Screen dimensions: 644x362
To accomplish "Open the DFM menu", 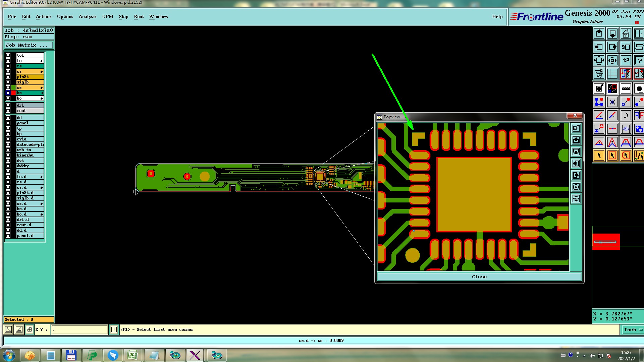I will [107, 16].
